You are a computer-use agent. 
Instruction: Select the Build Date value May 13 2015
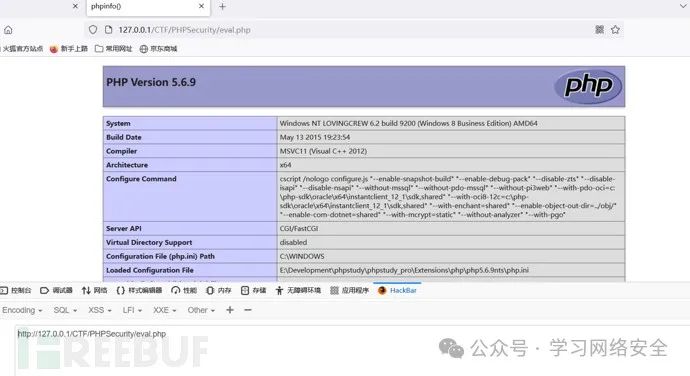[315, 137]
